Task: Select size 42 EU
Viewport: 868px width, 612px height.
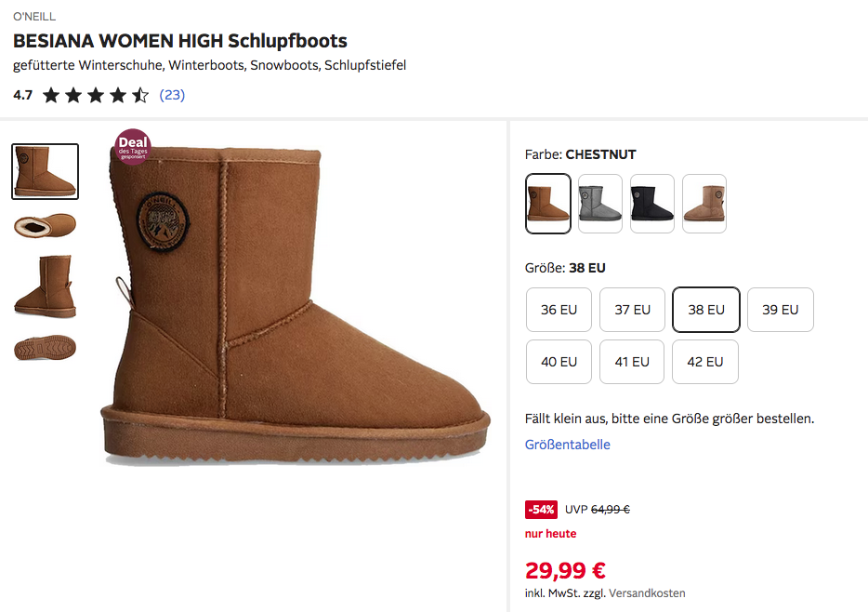Action: (x=705, y=362)
